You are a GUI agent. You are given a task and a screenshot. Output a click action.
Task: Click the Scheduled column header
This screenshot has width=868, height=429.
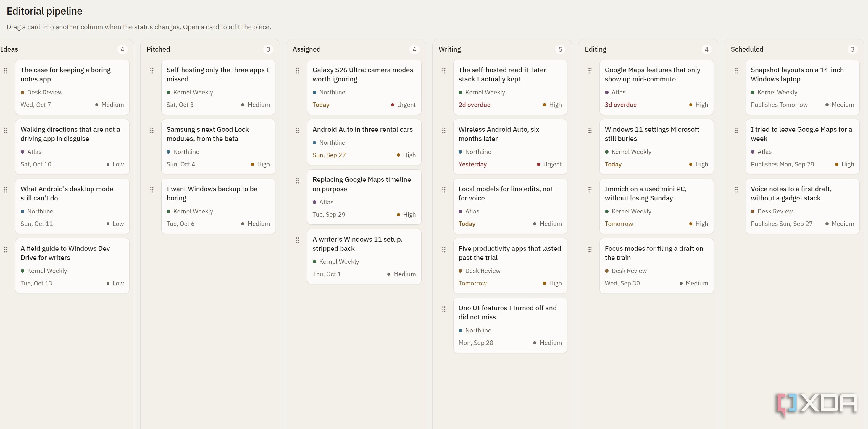[x=747, y=49]
